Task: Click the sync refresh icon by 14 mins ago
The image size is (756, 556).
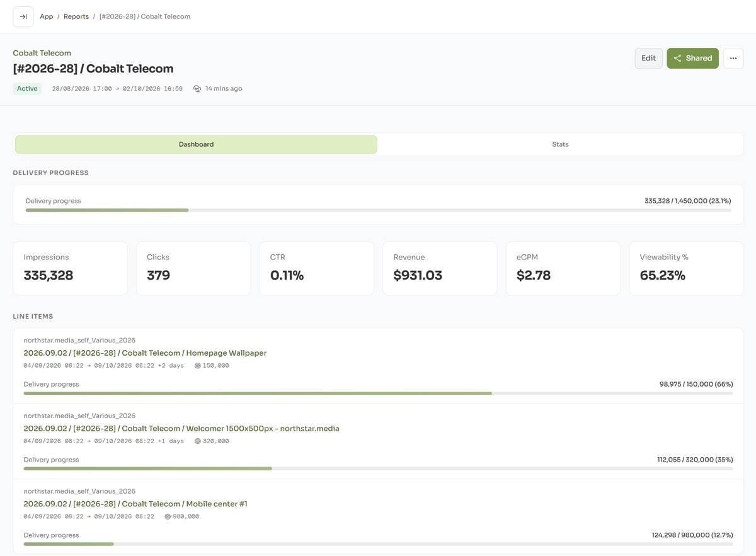Action: 197,89
